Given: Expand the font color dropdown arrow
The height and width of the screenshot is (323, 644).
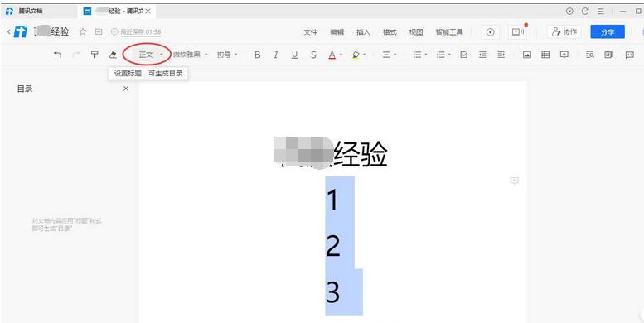Looking at the screenshot, I should [341, 55].
